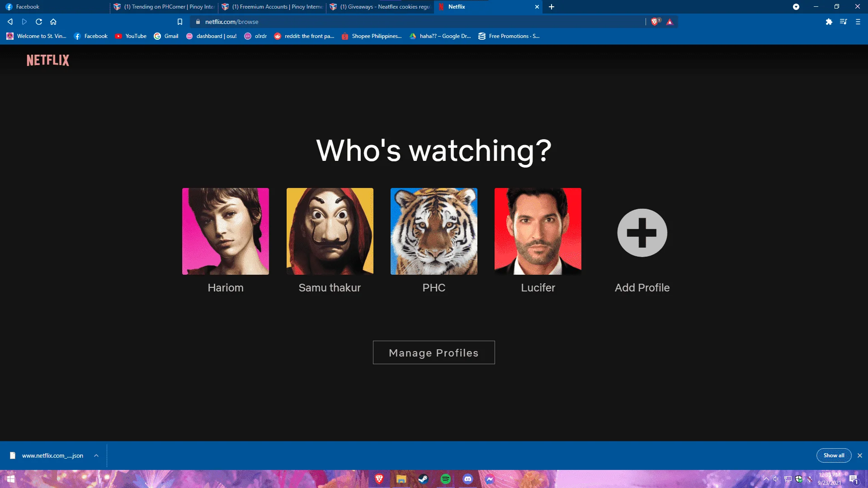
Task: Open the media playlist control icon
Action: pos(844,22)
